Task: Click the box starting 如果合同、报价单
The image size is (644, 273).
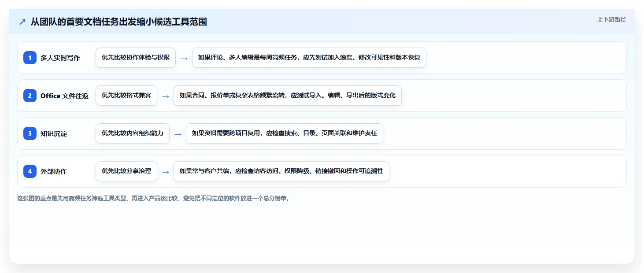Action: 288,96
